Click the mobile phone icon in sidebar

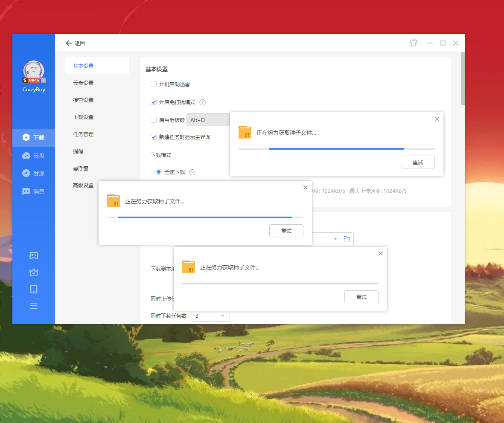tap(34, 289)
